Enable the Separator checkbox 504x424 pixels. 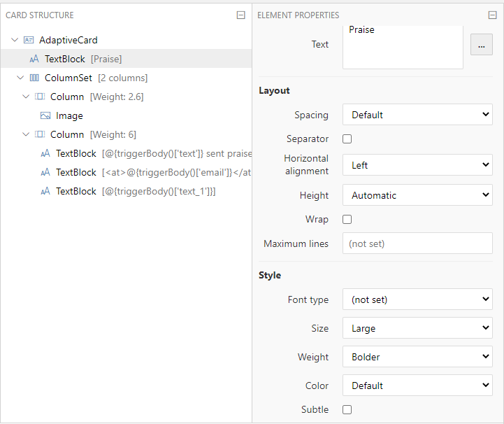[347, 139]
